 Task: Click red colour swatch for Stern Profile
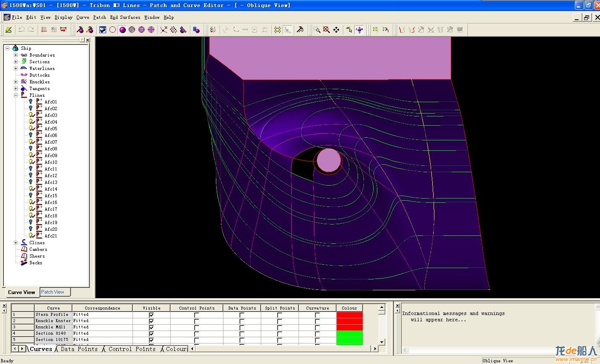(x=349, y=315)
